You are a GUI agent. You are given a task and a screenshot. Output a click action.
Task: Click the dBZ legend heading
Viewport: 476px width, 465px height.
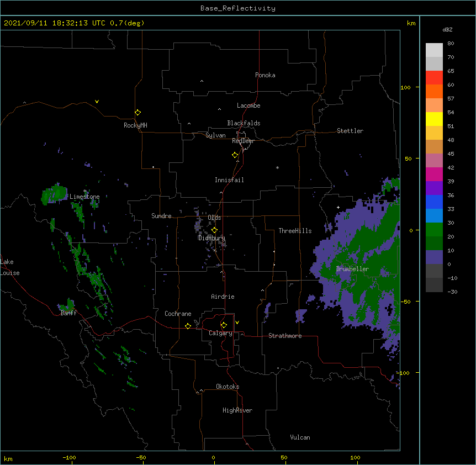[447, 29]
